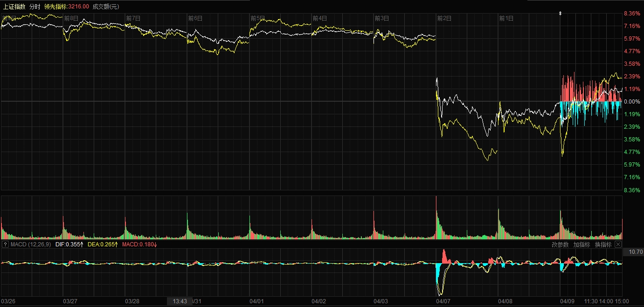Open 换指标 to switch indicator
The image size is (644, 307).
click(603, 244)
